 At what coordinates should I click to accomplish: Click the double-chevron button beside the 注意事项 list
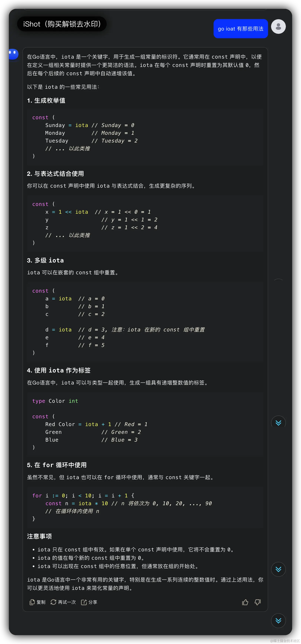(x=278, y=569)
